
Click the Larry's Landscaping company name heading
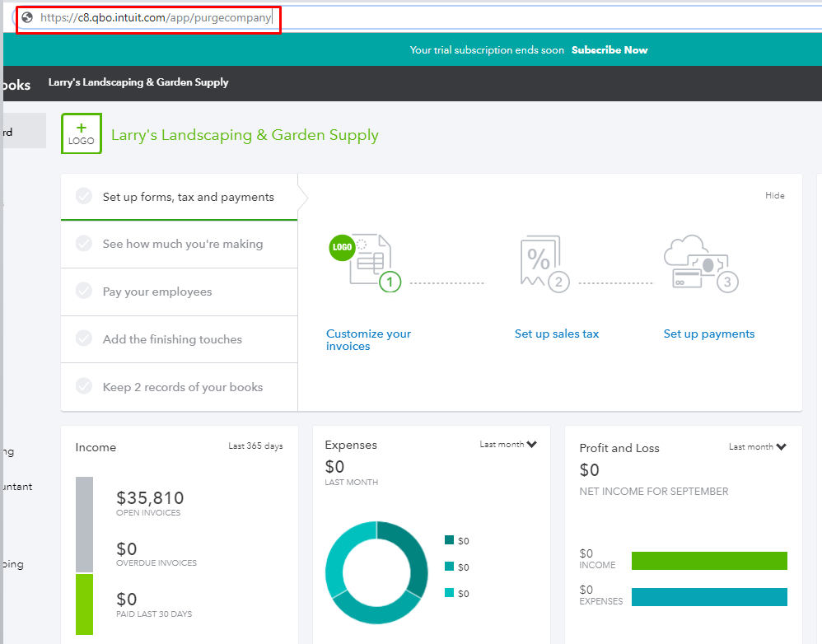[245, 135]
